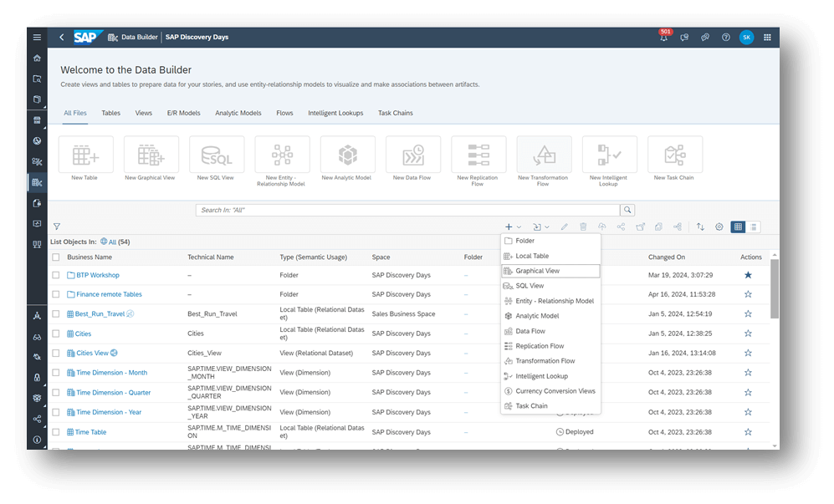
Task: Open Time Dimension - Quarter link
Action: tap(113, 392)
